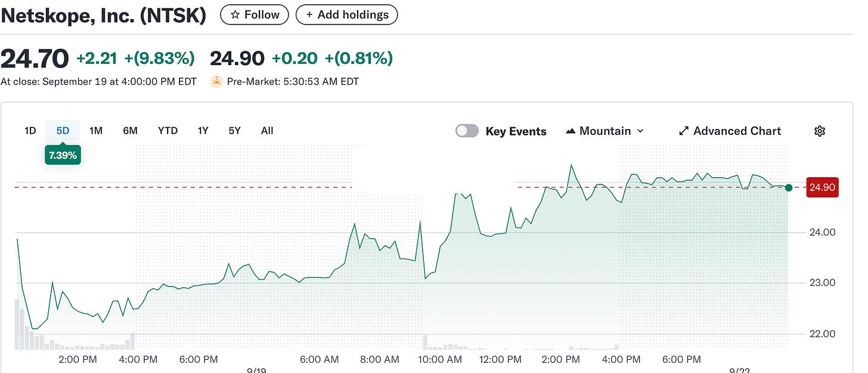Screen dimensions: 868x373
Task: Click the 24.00 y-axis label
Action: (821, 232)
